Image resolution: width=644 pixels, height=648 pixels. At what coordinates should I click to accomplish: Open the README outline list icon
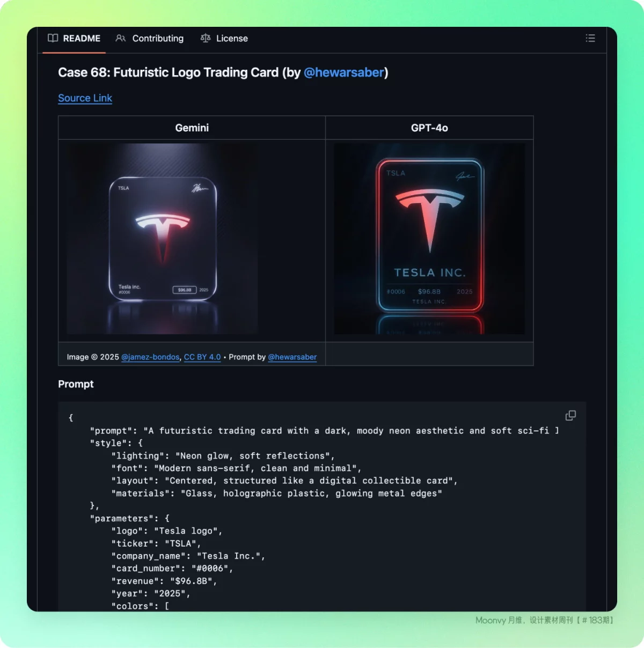tap(590, 38)
